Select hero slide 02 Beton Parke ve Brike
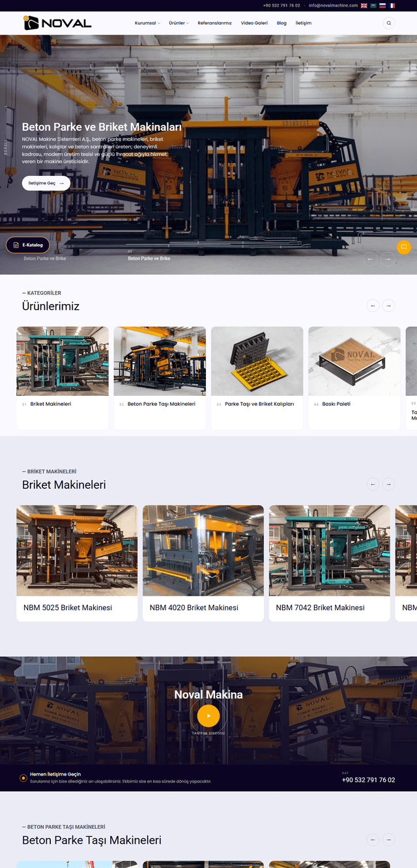 (149, 259)
